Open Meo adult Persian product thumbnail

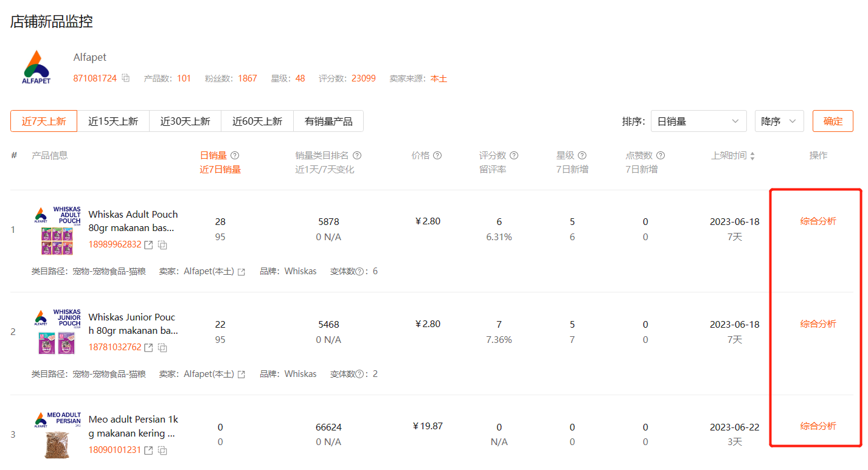pos(57,435)
